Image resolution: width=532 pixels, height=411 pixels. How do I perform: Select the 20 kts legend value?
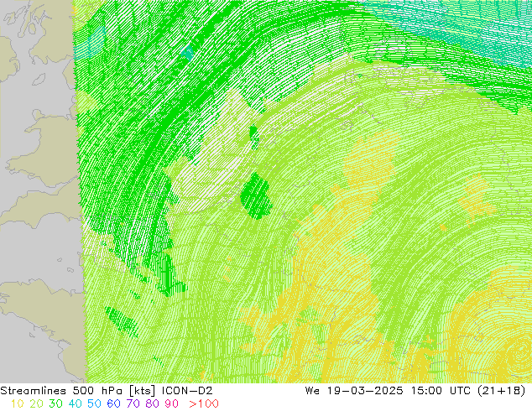(x=36, y=404)
